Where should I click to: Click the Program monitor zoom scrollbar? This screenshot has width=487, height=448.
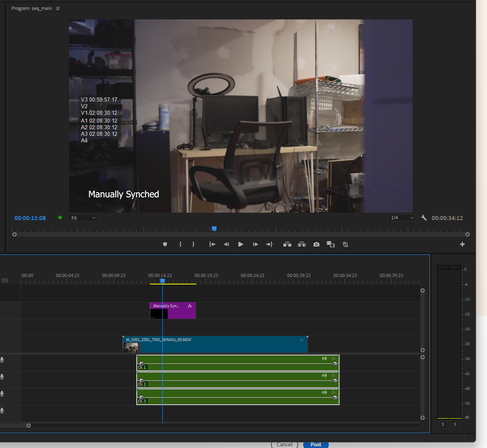tap(241, 234)
